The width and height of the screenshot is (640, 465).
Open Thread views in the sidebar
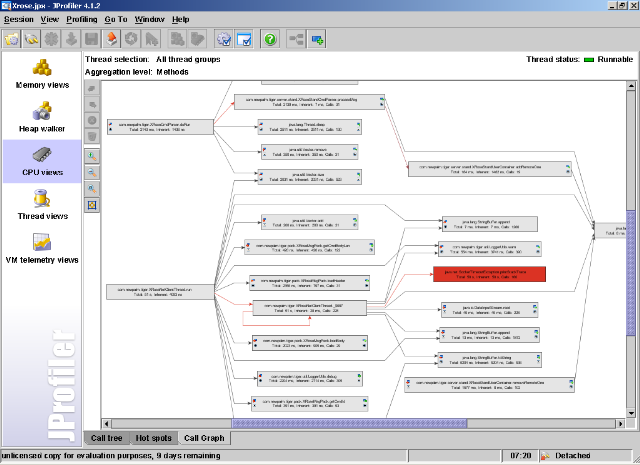(x=42, y=205)
